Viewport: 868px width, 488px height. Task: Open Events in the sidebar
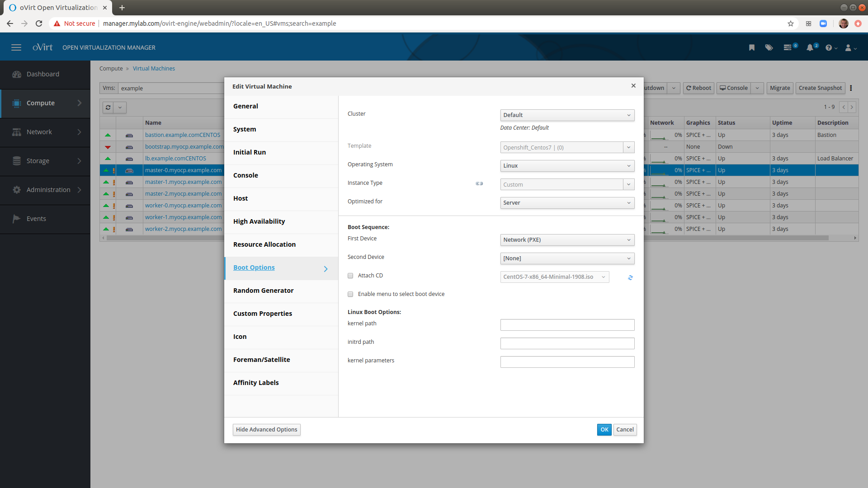(45, 219)
